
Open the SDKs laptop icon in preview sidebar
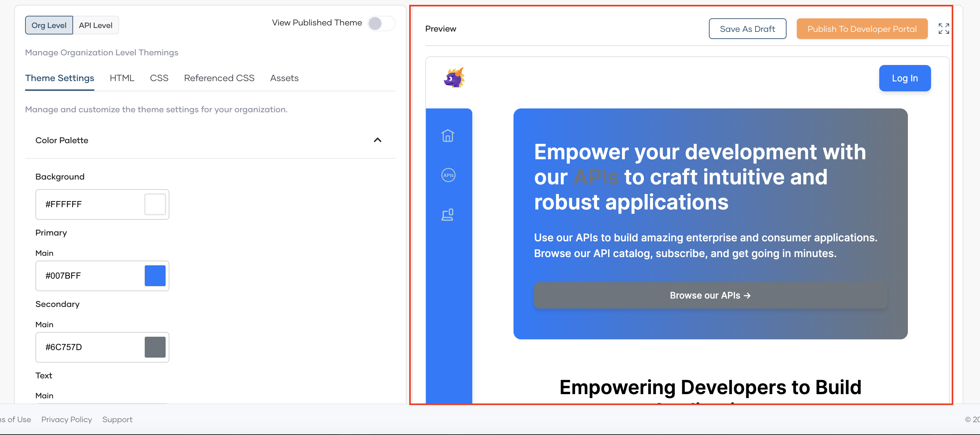coord(448,215)
